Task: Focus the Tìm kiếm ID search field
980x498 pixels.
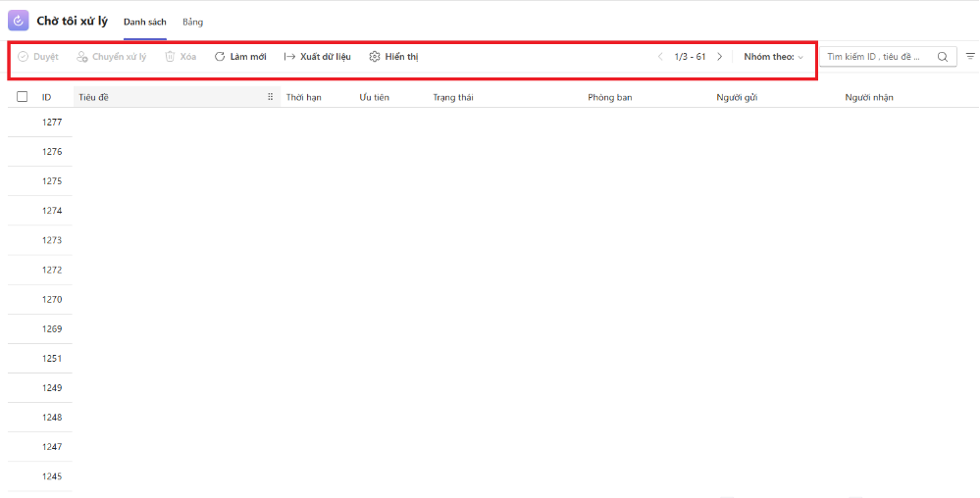Action: click(875, 57)
